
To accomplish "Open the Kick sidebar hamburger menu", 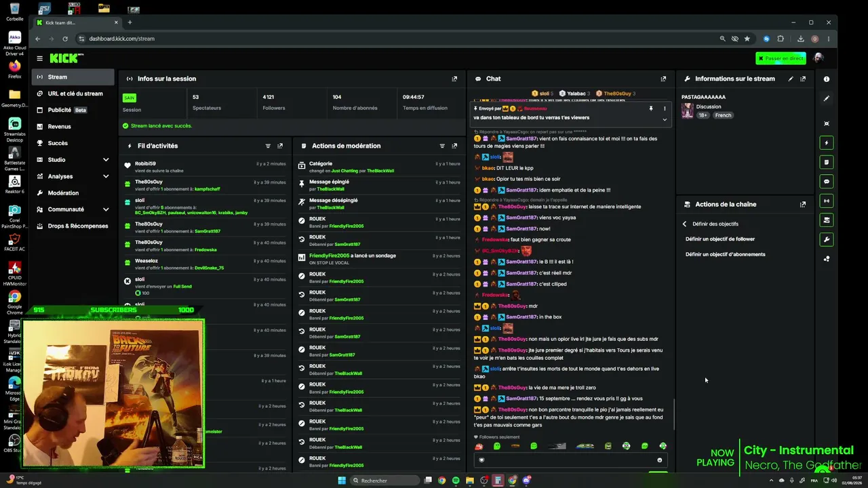I will [x=40, y=58].
